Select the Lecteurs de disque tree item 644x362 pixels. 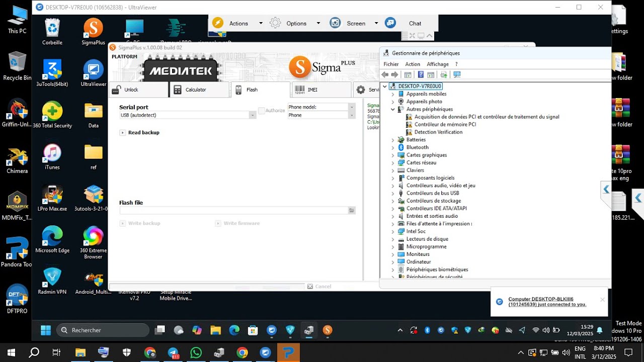click(x=427, y=239)
